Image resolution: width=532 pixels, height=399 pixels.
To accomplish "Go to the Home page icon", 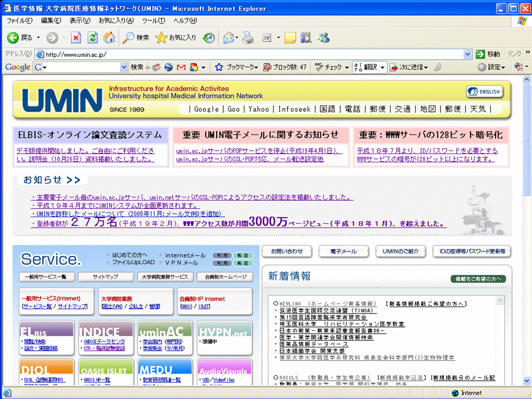I will click(109, 38).
